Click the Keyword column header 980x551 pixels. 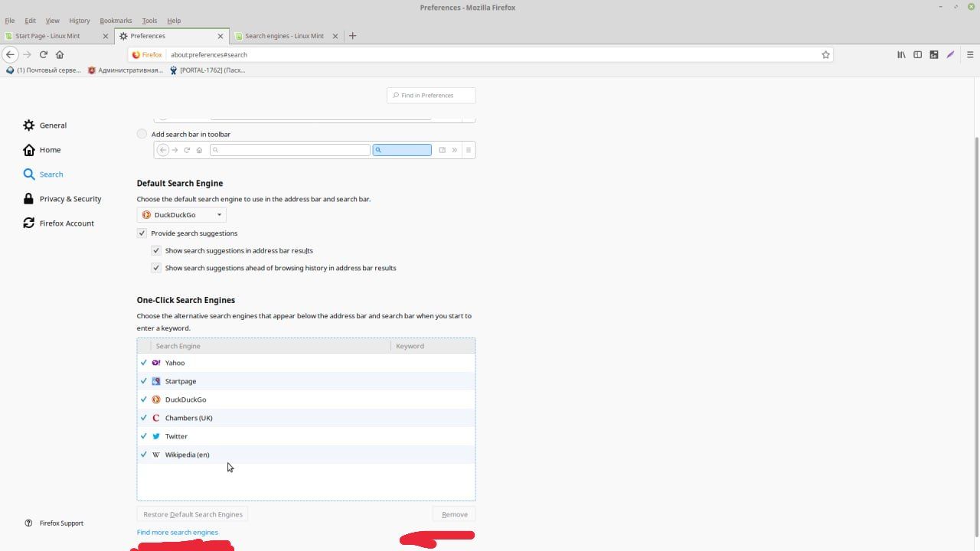433,346
